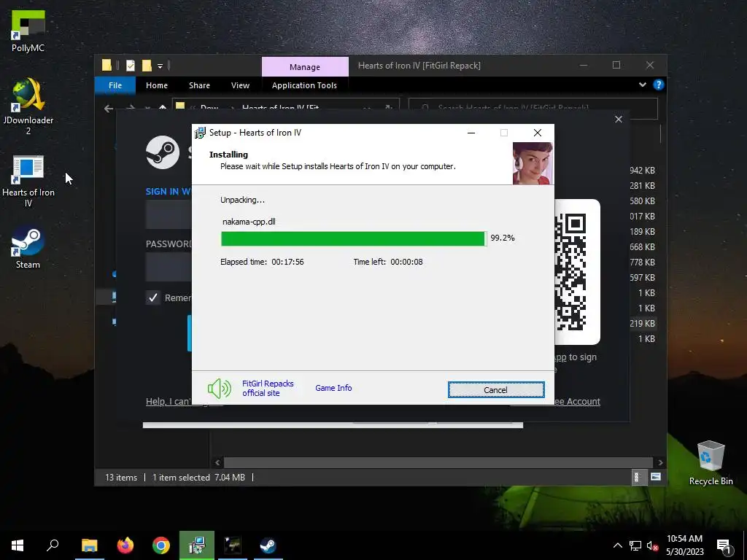Select Hearts of Iron IV desktop shortcut

coord(28,181)
